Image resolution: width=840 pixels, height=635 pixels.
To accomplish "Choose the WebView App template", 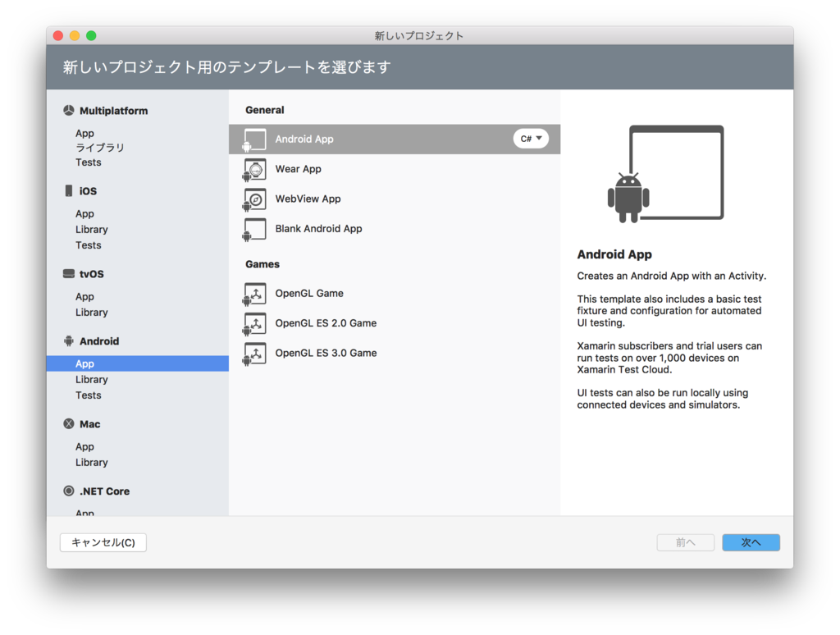I will (x=395, y=199).
